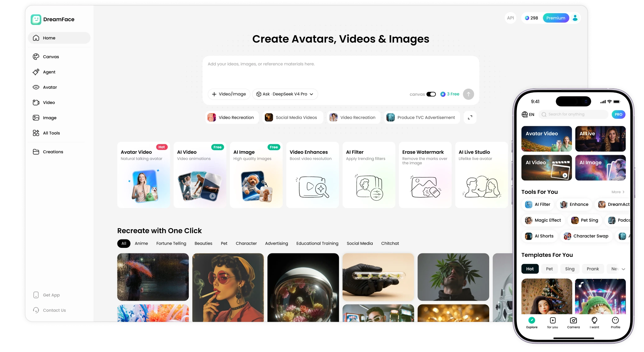Click the phone 'Search for anything' field

[574, 114]
